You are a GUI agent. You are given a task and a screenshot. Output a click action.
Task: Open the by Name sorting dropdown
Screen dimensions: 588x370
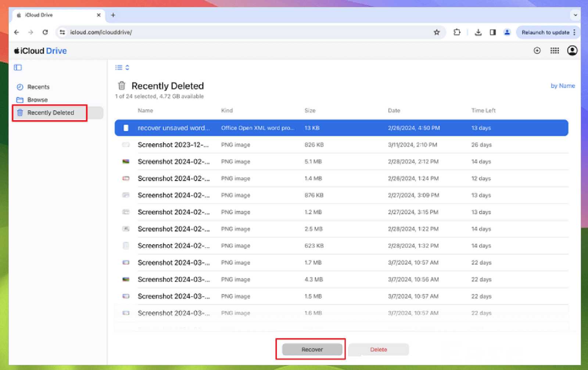[563, 86]
